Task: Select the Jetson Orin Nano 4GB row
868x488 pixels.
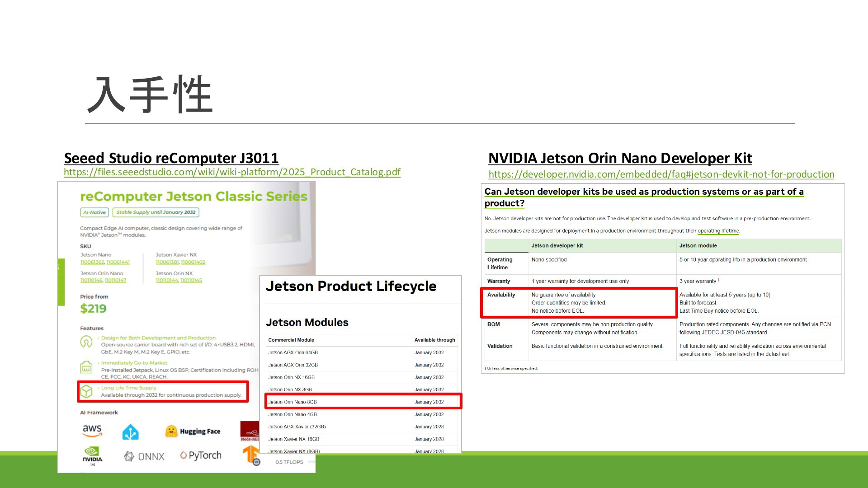Action: point(362,415)
